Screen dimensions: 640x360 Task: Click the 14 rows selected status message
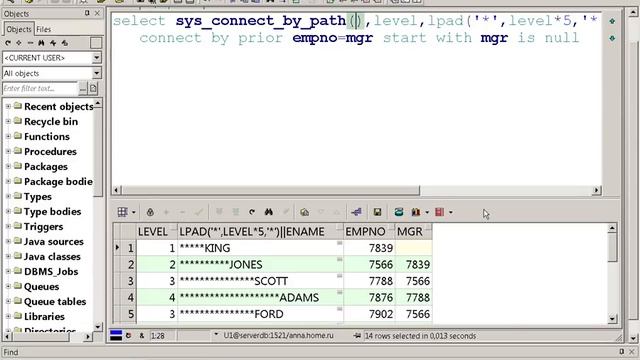[x=420, y=336]
